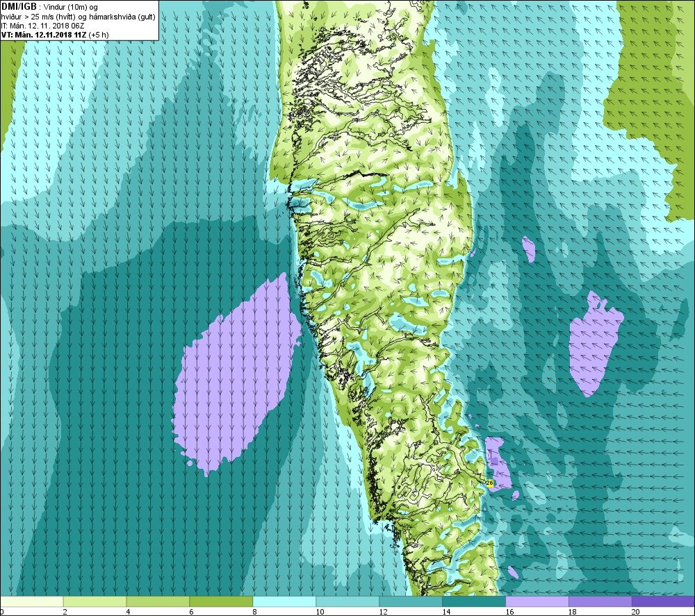
Task: Click the scale label '0'
Action: [2, 612]
